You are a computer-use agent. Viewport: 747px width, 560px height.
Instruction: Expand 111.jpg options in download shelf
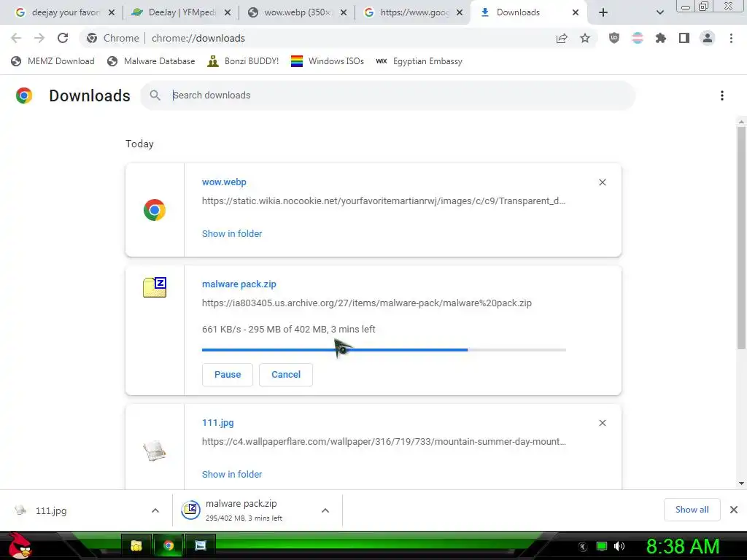(155, 510)
